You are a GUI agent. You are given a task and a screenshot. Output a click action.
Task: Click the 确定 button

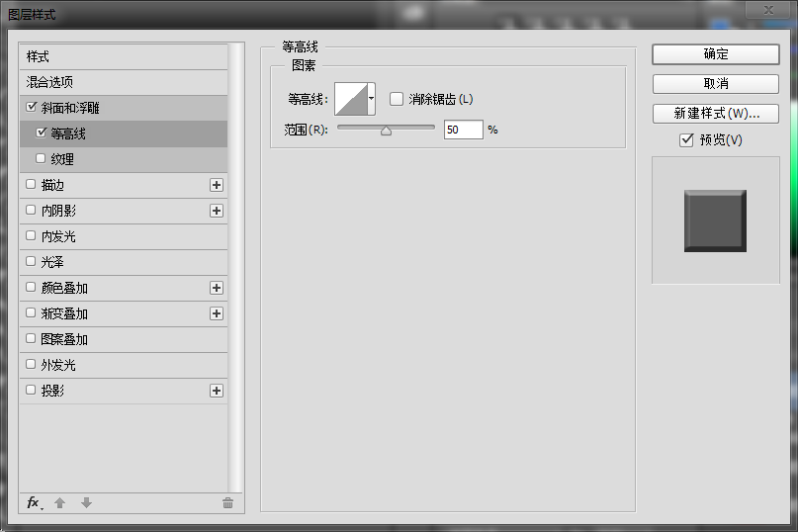tap(715, 54)
